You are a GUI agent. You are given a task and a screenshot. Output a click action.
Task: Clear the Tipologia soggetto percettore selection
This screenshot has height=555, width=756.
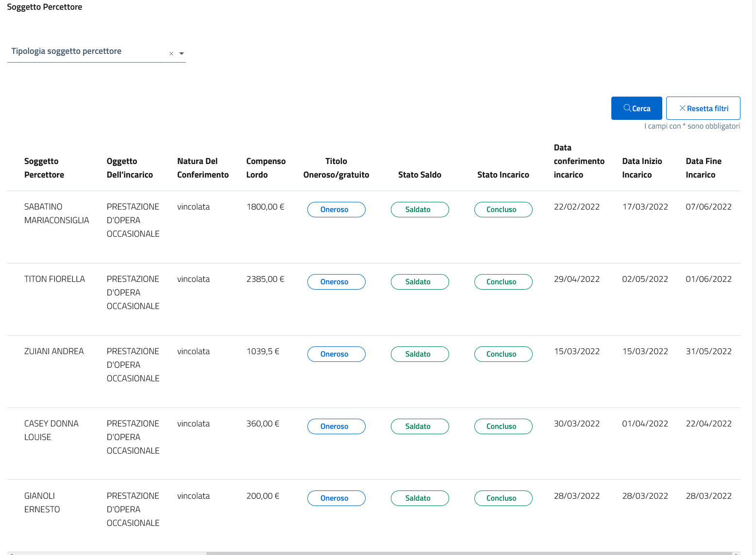[x=171, y=54]
